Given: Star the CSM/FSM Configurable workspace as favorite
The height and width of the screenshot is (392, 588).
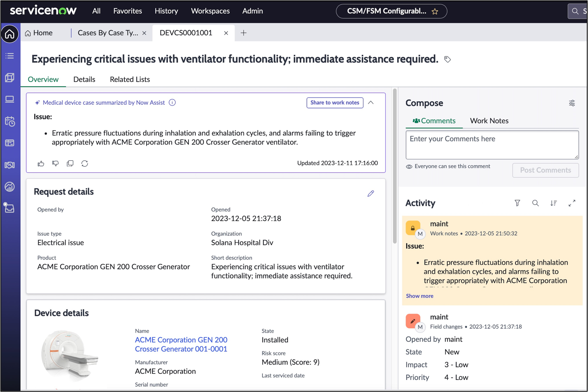Looking at the screenshot, I should (x=435, y=11).
